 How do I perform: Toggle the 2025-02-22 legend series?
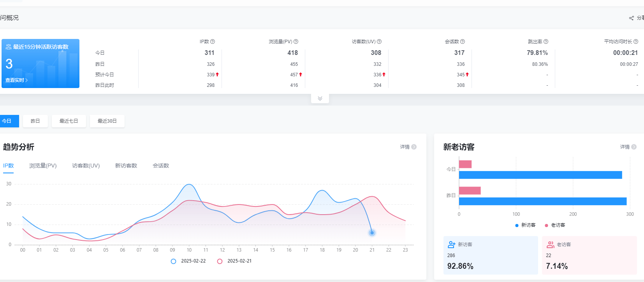pos(188,261)
